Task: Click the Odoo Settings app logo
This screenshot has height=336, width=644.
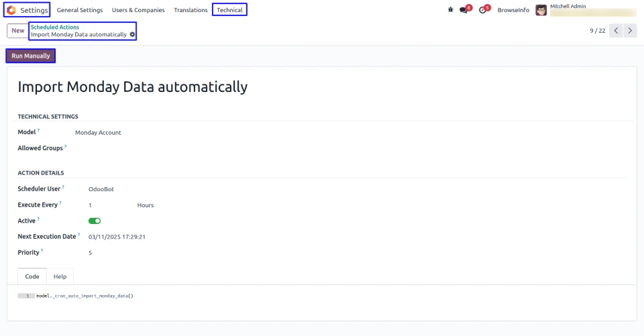Action: (11, 10)
